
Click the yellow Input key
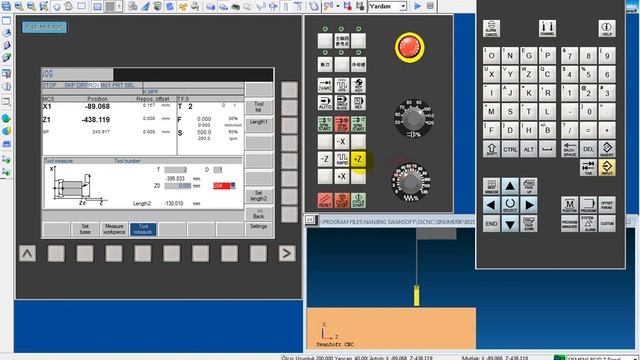[607, 168]
